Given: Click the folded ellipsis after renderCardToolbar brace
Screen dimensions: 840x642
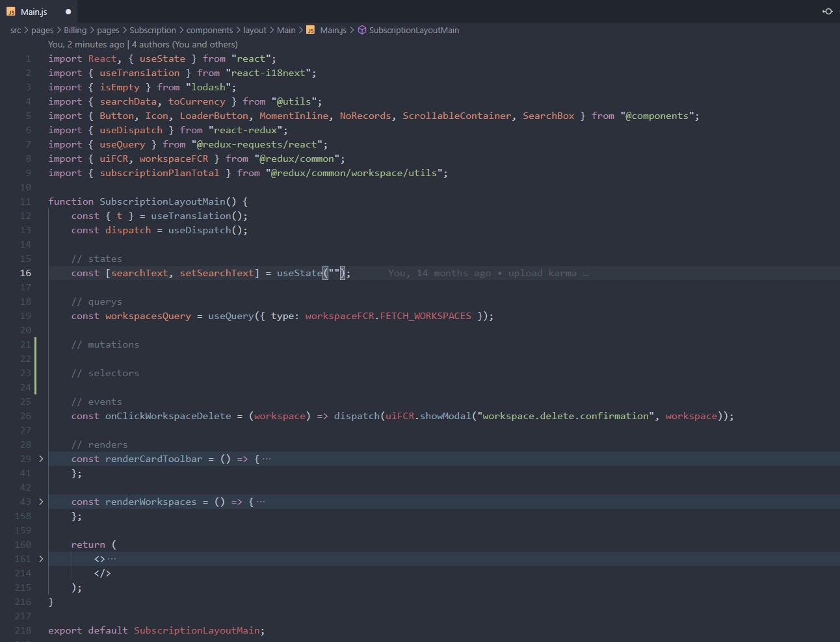Looking at the screenshot, I should (267, 459).
